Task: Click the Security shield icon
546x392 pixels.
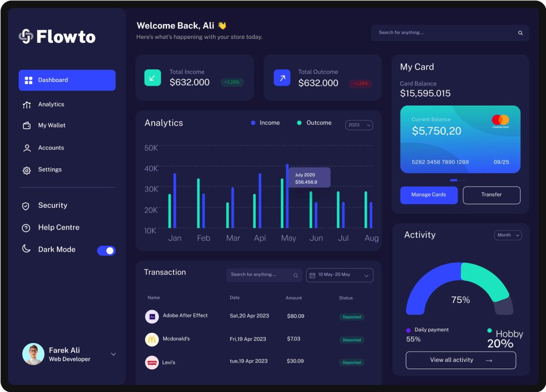Action: click(26, 206)
